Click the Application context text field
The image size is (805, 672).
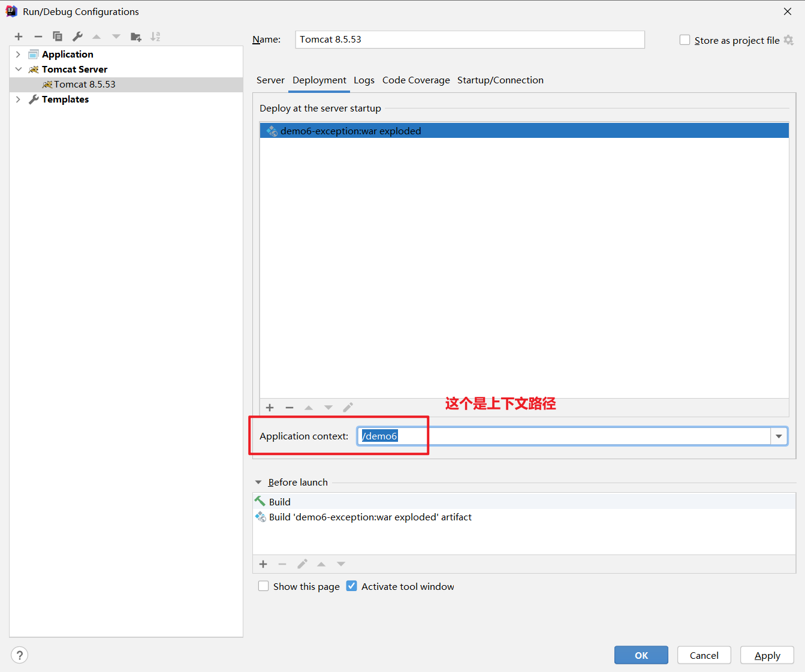tap(564, 436)
